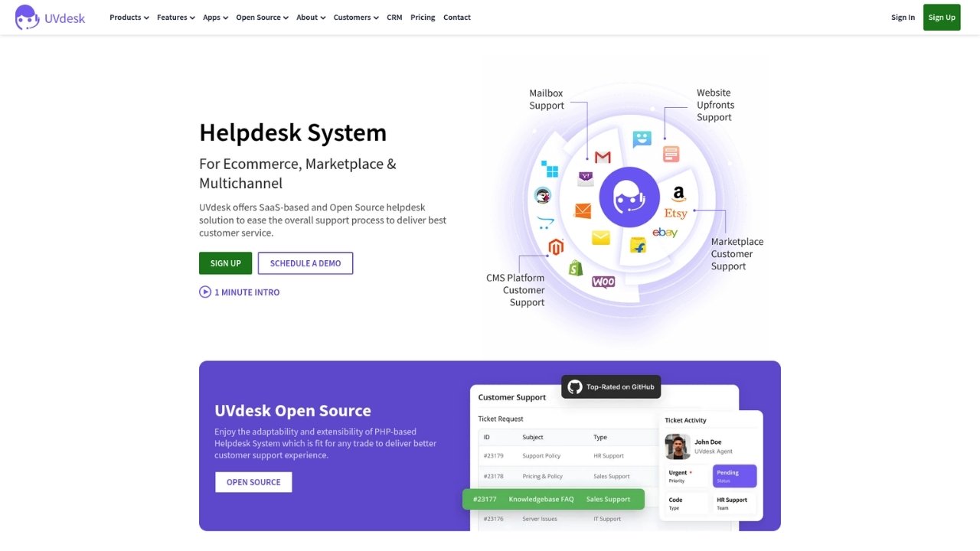Click "IT Support" type cell
Viewport: 980px width, 551px height.
607,519
